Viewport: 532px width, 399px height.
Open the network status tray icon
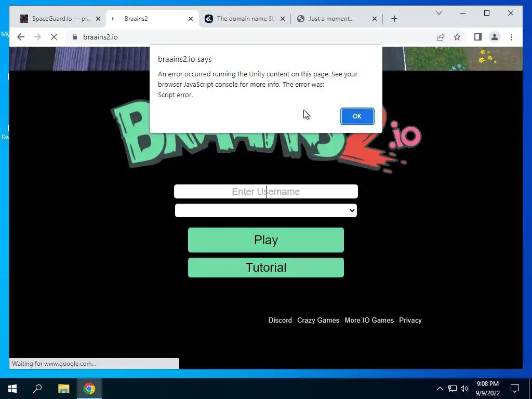(453, 389)
